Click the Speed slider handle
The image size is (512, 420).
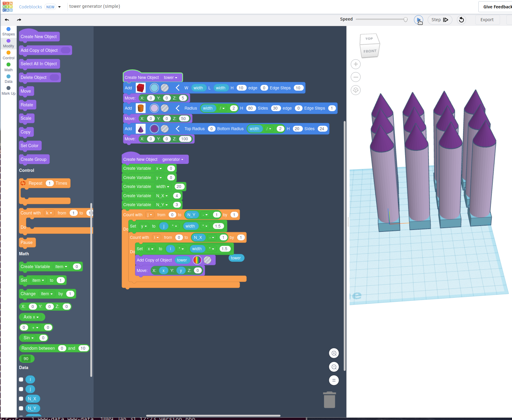(x=405, y=19)
